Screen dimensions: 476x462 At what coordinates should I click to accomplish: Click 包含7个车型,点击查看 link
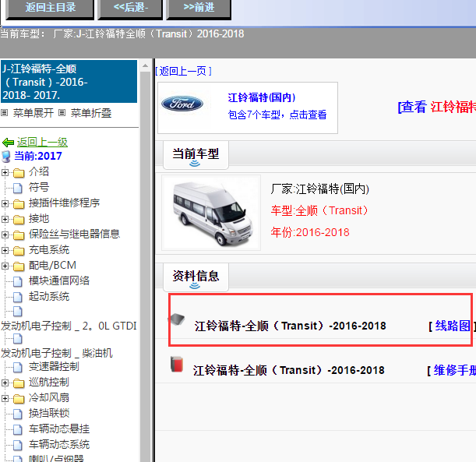pos(277,115)
